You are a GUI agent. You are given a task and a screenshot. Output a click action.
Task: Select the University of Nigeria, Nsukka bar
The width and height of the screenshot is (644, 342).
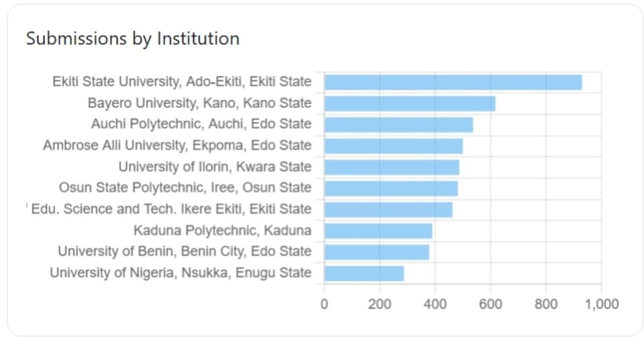(364, 273)
